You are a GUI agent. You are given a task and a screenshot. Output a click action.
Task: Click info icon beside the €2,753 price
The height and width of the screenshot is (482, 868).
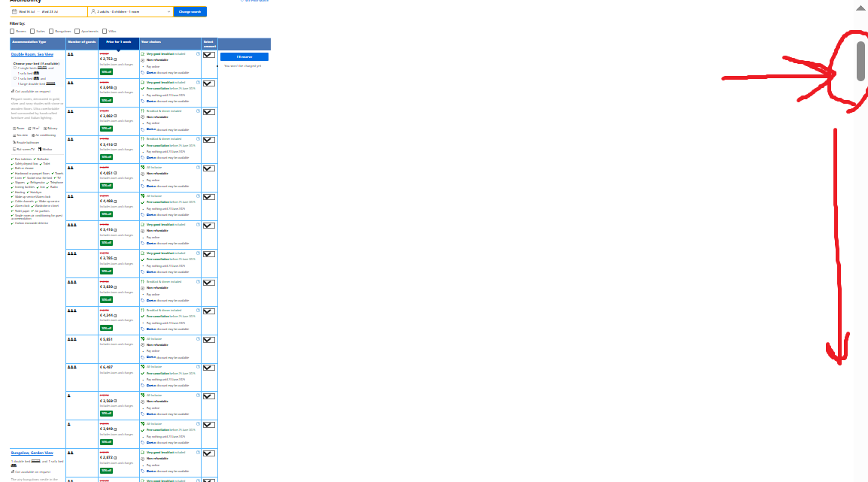[x=115, y=59]
